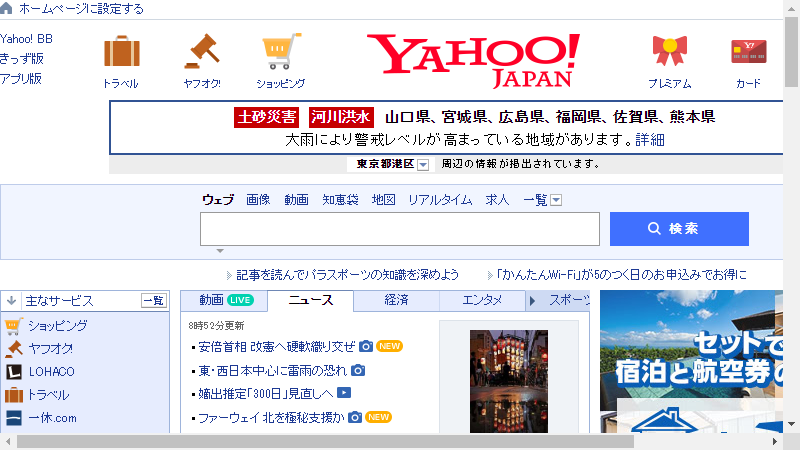Select the ウェブ search tab
800x450 pixels.
coord(218,199)
